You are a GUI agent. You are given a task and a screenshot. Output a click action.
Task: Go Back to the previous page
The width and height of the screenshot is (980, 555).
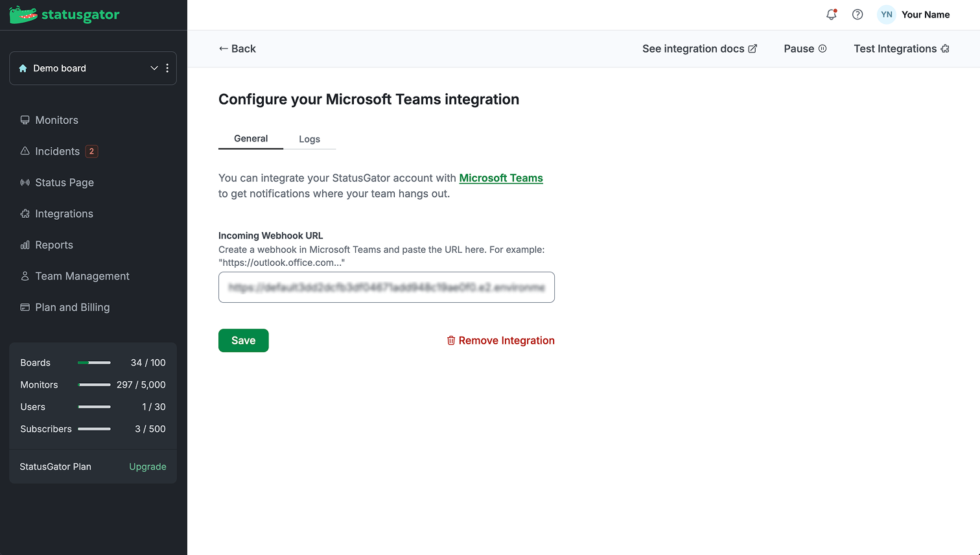(x=237, y=49)
